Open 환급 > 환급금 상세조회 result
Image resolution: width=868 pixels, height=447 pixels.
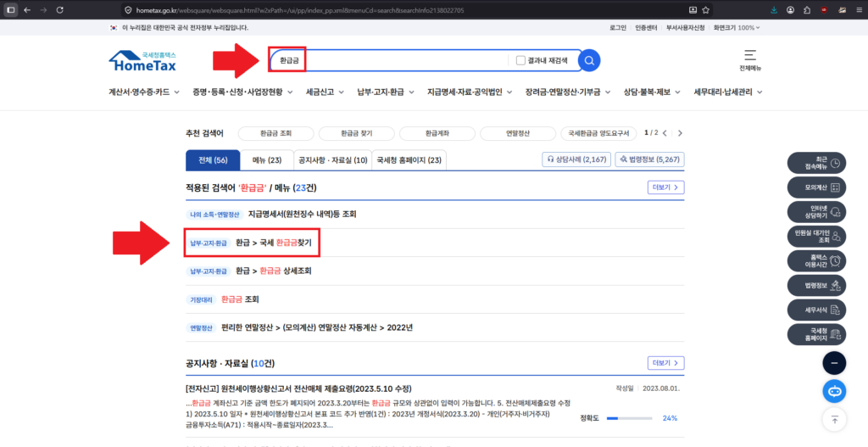274,271
